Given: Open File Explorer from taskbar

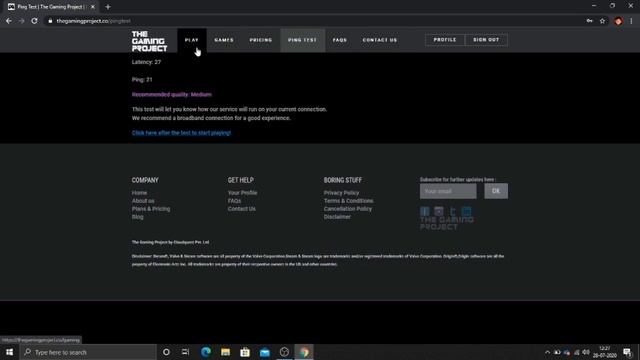Looking at the screenshot, I should pos(225,352).
